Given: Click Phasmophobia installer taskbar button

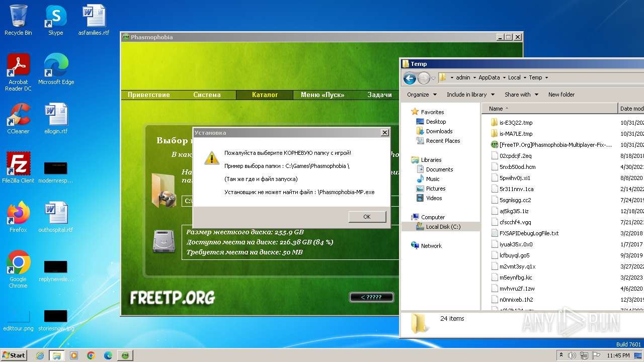Looking at the screenshot, I should coord(125,355).
